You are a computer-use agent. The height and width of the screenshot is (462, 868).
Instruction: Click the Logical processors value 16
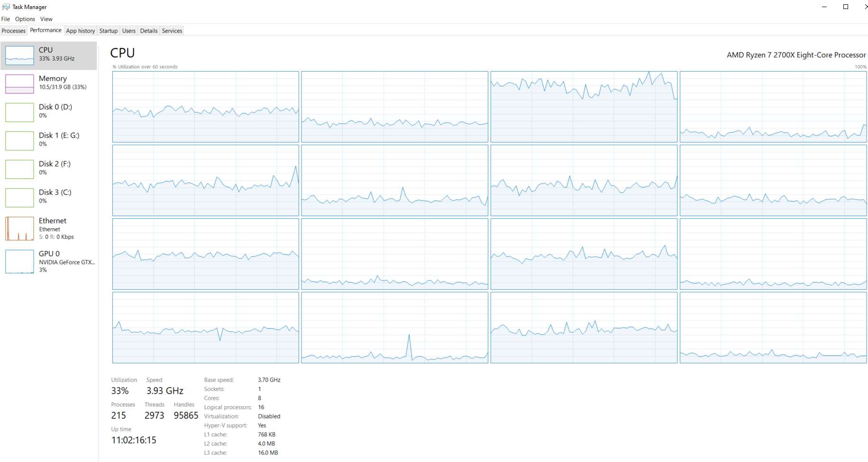[261, 407]
